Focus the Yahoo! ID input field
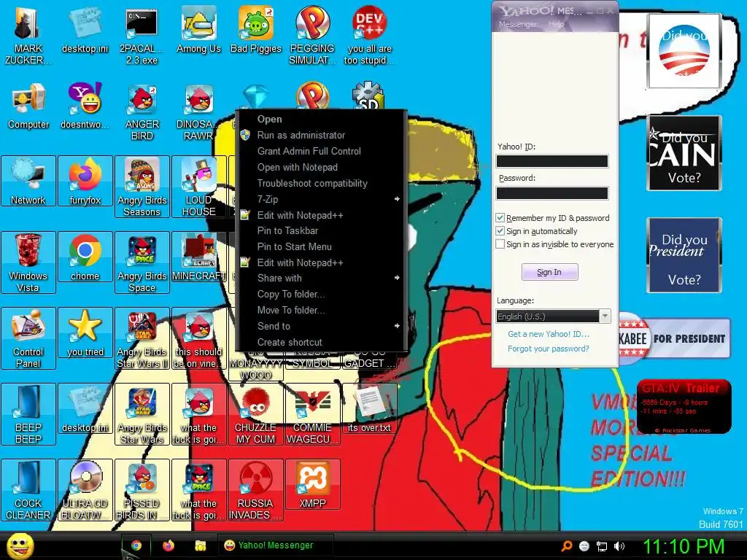 pos(552,161)
